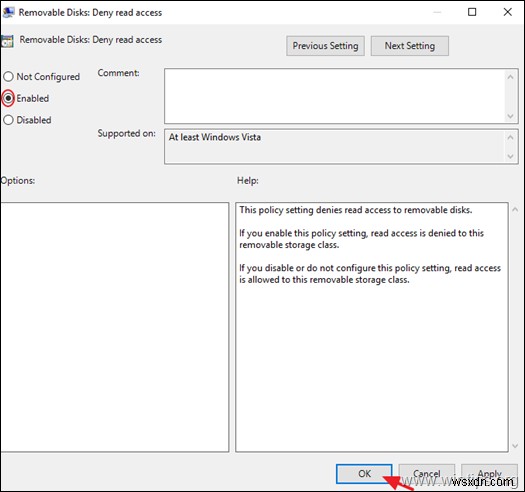The height and width of the screenshot is (492, 525).
Task: Click the 'If you enable this policy setting' paragraph
Action: click(361, 239)
